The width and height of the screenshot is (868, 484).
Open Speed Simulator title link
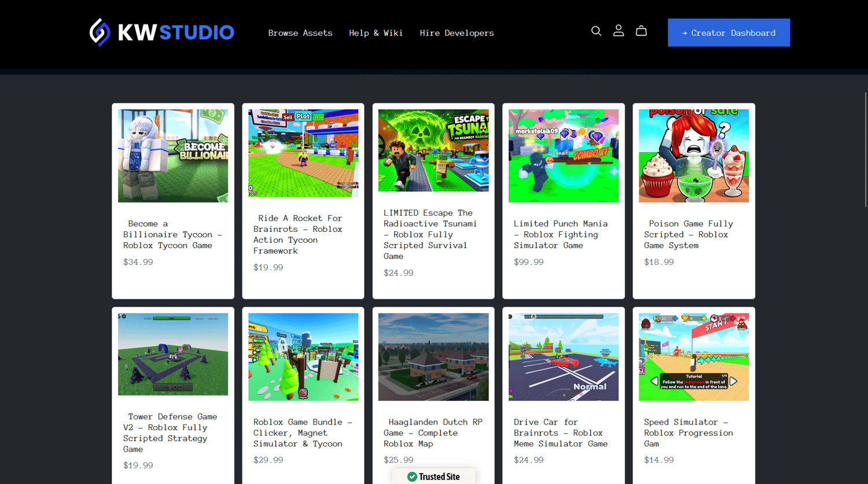pyautogui.click(x=689, y=433)
